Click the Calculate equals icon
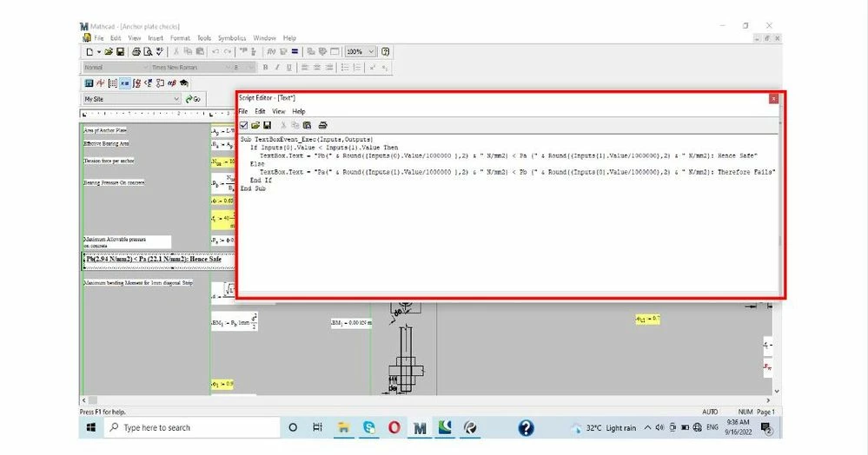Image resolution: width=868 pixels, height=455 pixels. click(295, 51)
